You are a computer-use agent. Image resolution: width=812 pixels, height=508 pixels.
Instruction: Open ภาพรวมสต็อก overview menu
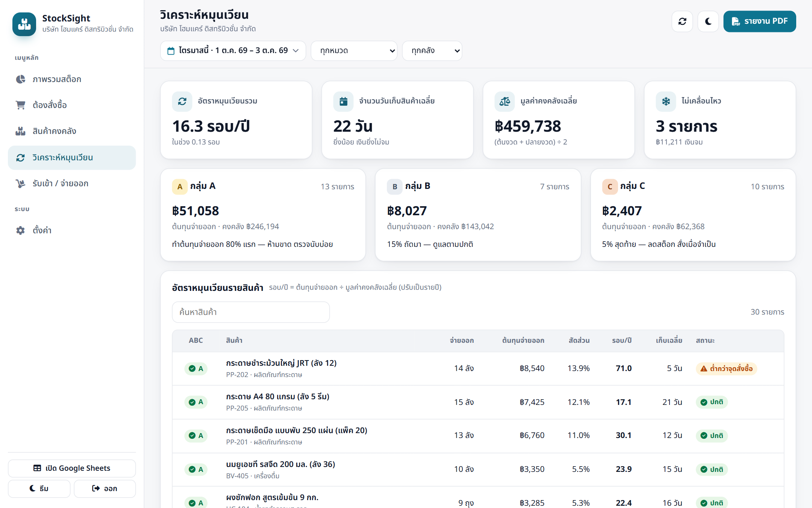point(72,79)
